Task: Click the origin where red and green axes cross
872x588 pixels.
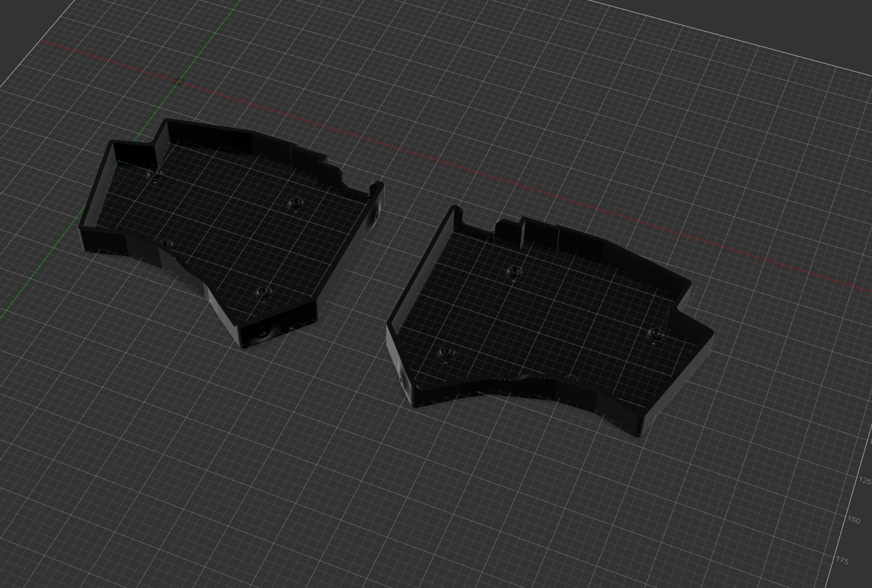Action: 178,81
